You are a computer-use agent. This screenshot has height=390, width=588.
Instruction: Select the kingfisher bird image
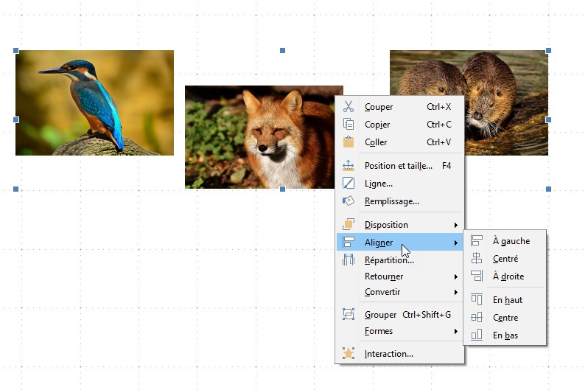tap(94, 102)
